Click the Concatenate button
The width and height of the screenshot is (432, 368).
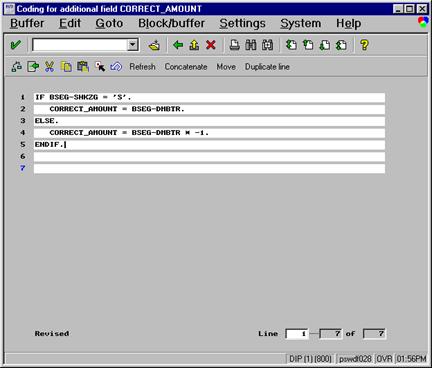pos(186,67)
